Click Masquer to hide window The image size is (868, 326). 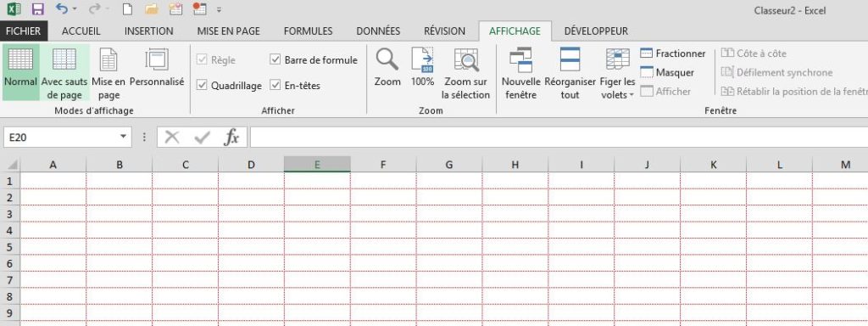(x=667, y=73)
